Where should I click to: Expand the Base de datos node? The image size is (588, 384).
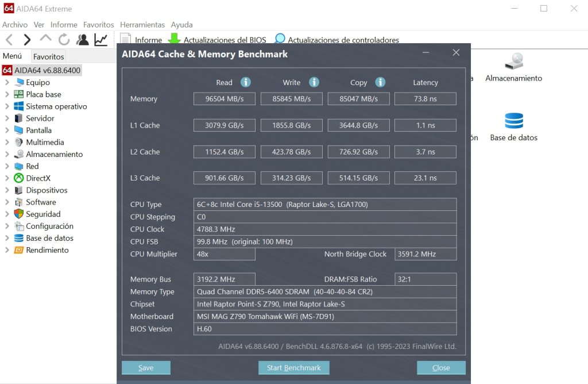point(7,238)
